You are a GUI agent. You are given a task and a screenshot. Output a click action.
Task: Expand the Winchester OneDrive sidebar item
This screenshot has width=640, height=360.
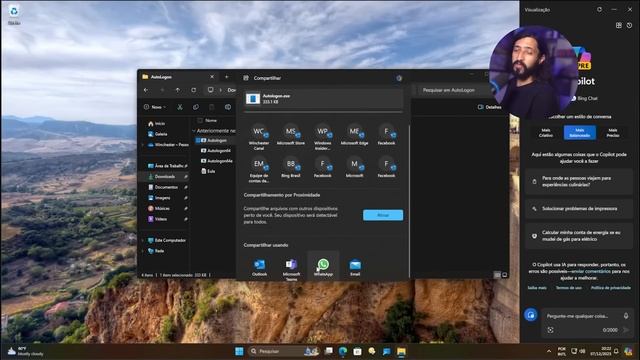(142, 144)
